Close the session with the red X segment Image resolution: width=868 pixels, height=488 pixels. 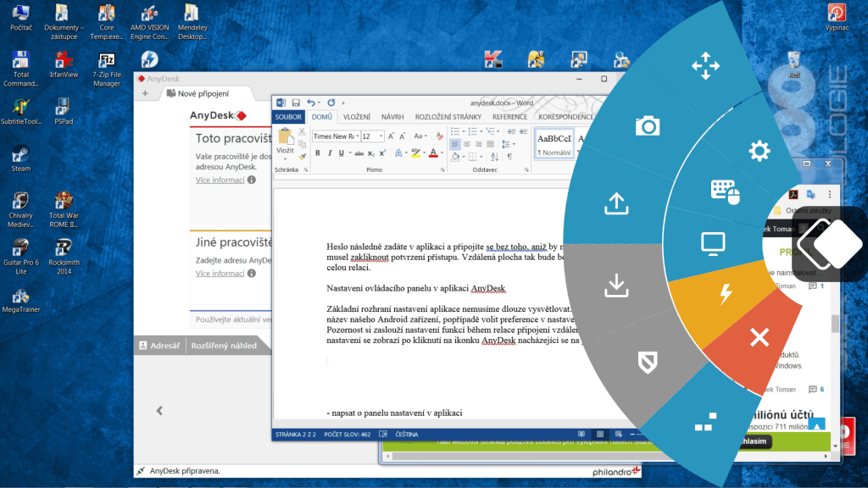click(x=759, y=337)
